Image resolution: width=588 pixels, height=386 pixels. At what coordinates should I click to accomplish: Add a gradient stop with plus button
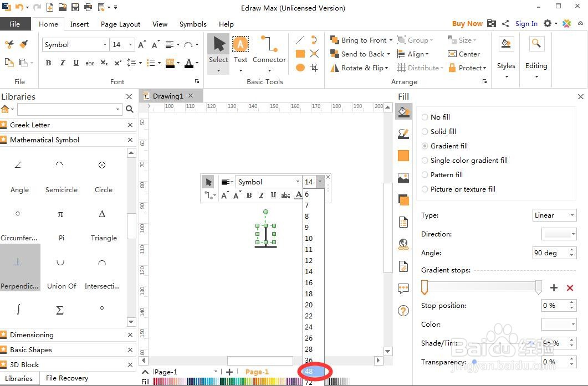pos(554,288)
